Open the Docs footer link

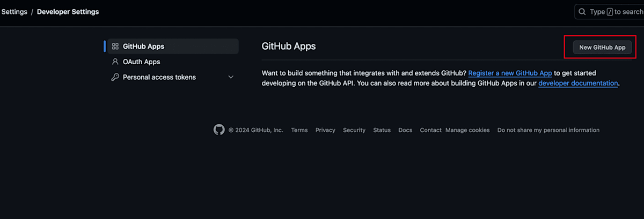coord(405,130)
